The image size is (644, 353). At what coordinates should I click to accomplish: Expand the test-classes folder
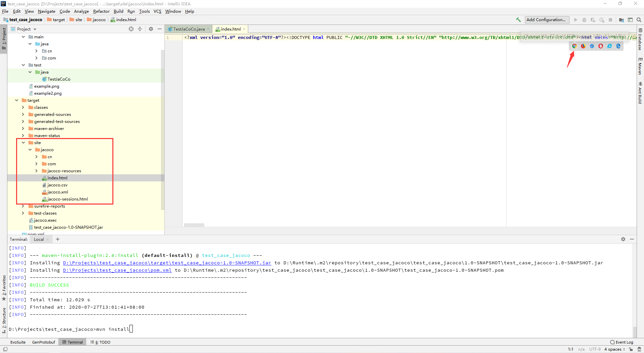(x=23, y=213)
